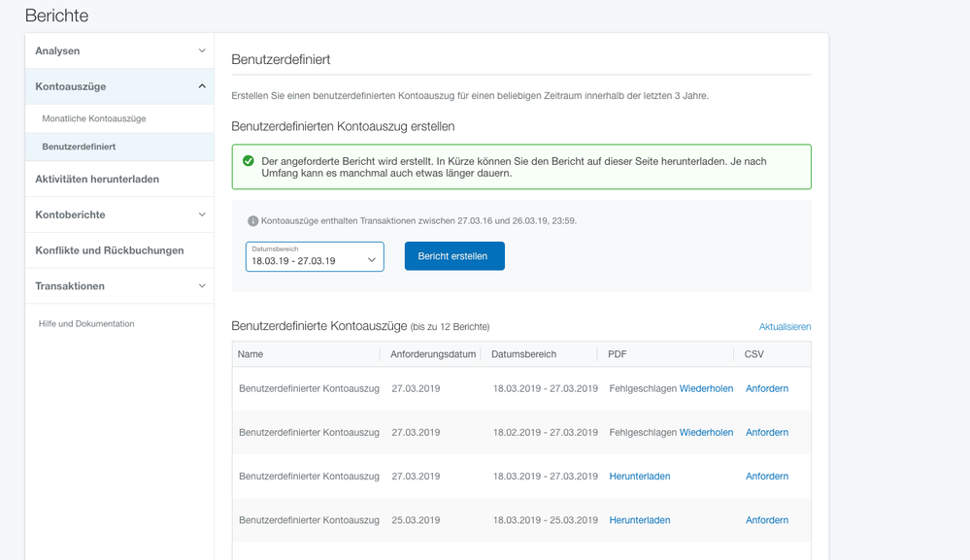
Task: Click the Anforderungsdatum column header
Action: point(433,354)
